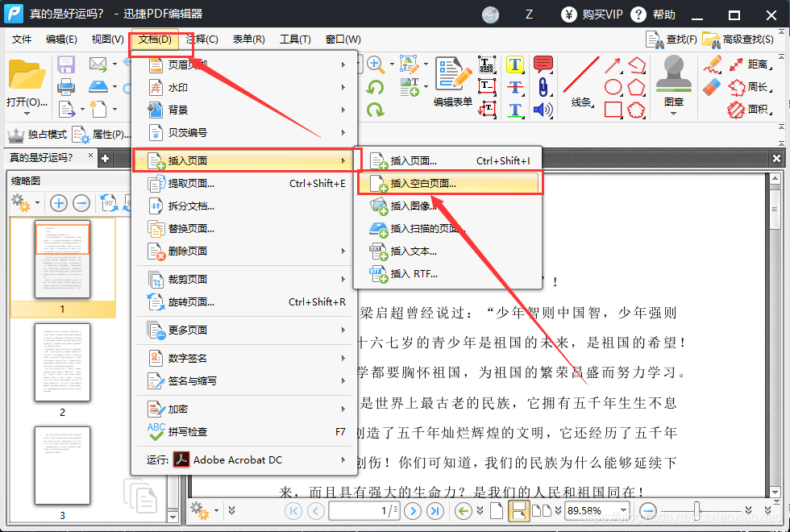Click the save floppy disk icon
Viewport: 790px width, 532px height.
tap(66, 65)
